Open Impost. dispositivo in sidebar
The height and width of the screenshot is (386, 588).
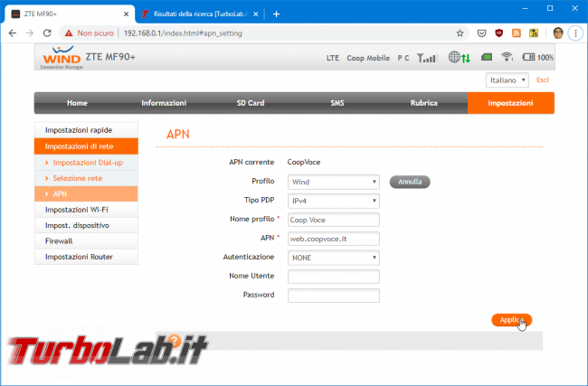coord(86,226)
